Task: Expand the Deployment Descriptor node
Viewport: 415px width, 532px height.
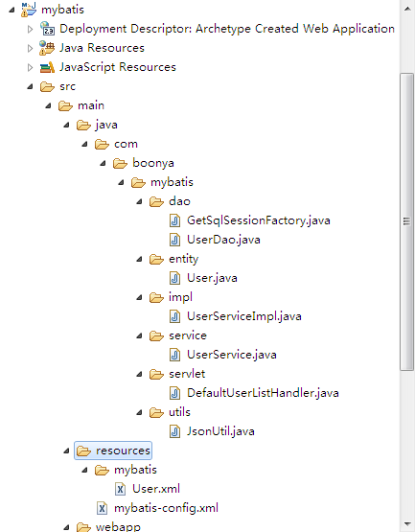Action: [30, 29]
